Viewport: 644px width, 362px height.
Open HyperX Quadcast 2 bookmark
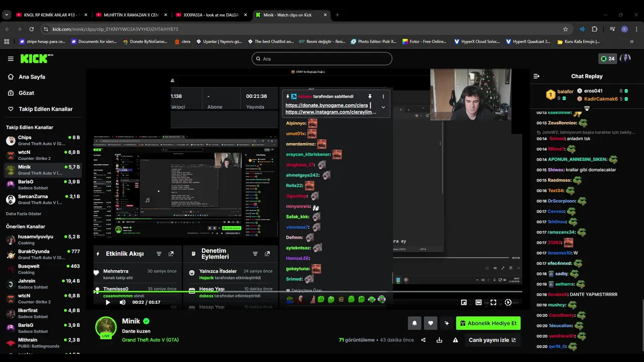pyautogui.click(x=528, y=42)
